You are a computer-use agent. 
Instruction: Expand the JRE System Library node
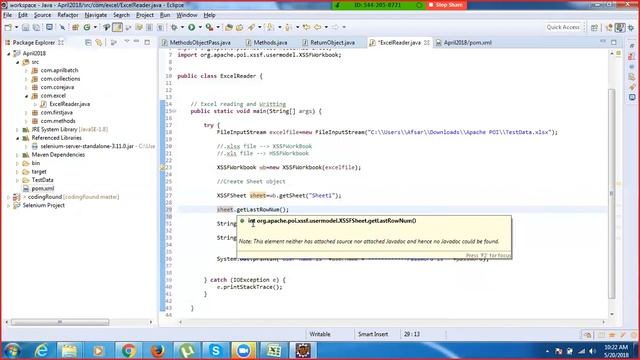pyautogui.click(x=18, y=129)
